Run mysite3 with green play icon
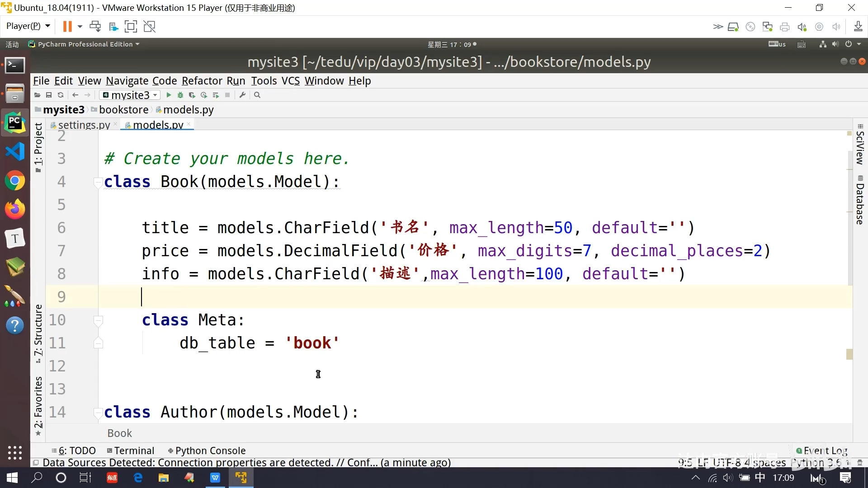 click(169, 95)
